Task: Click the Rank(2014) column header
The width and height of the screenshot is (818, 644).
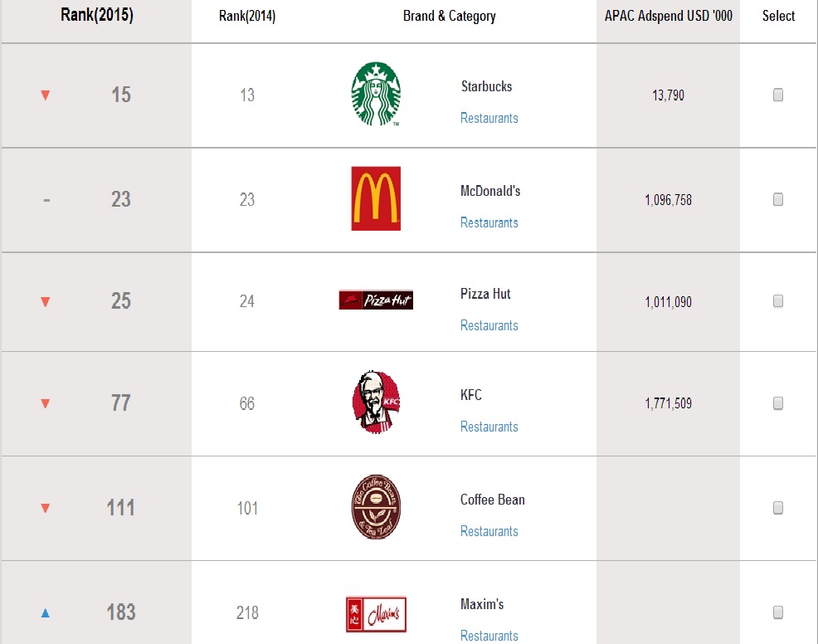Action: coord(247,17)
